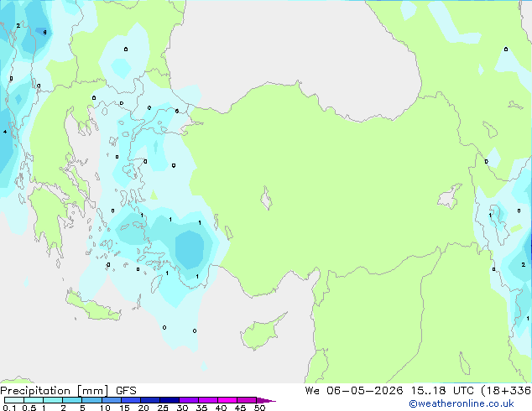The width and height of the screenshot is (532, 411).
Task: Choose the bright magenta 40 mm legend swatch
Action: [227, 400]
